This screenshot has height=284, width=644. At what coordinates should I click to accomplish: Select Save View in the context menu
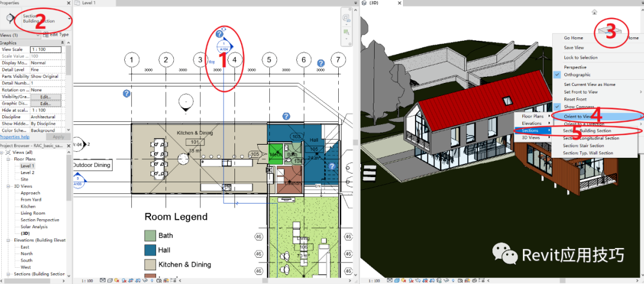[574, 47]
